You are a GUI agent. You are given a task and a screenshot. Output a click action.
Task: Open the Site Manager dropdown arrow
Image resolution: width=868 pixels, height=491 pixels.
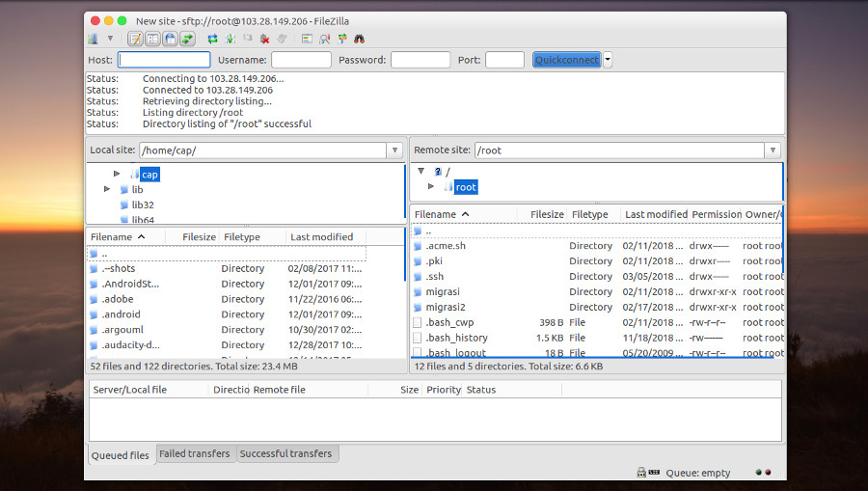[x=110, y=39]
